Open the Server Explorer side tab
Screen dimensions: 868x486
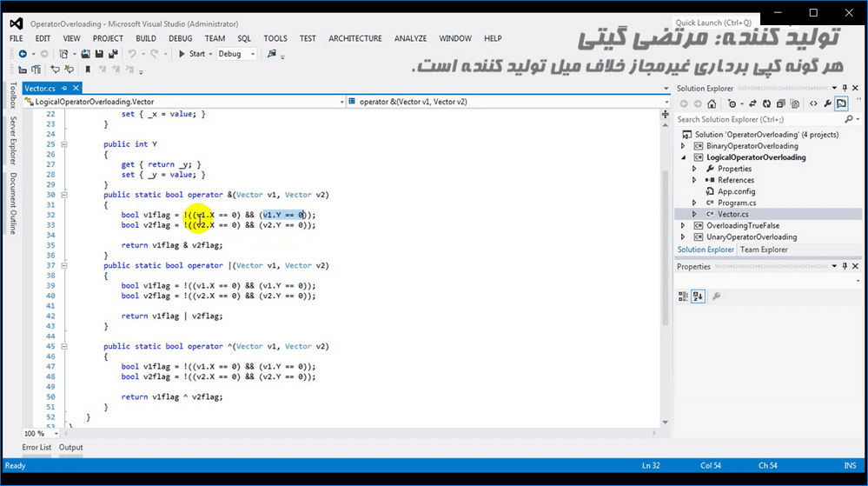tap(13, 141)
